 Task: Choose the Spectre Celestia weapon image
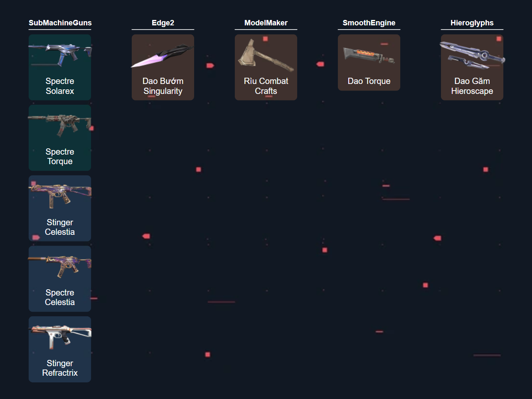(60, 266)
